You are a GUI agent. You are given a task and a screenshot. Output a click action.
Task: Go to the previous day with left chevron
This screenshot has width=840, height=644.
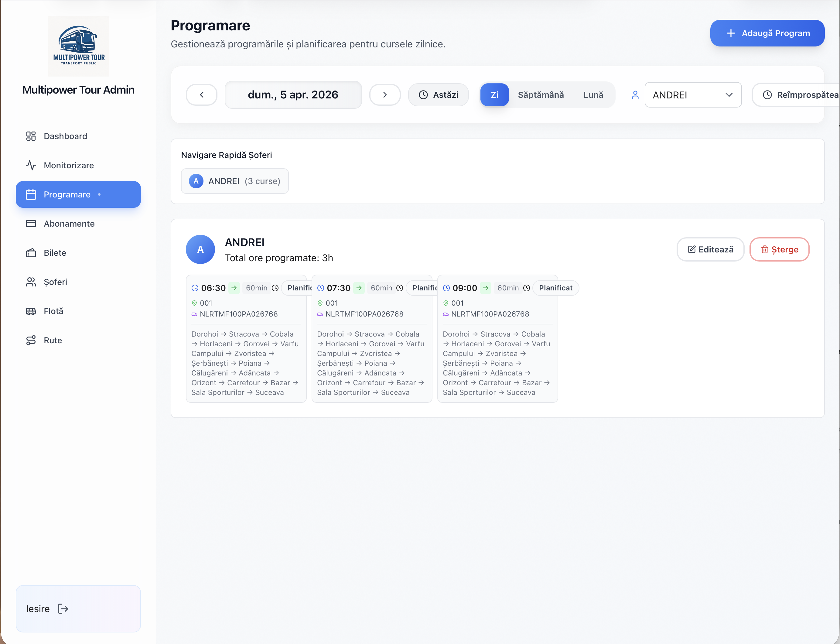coord(202,95)
